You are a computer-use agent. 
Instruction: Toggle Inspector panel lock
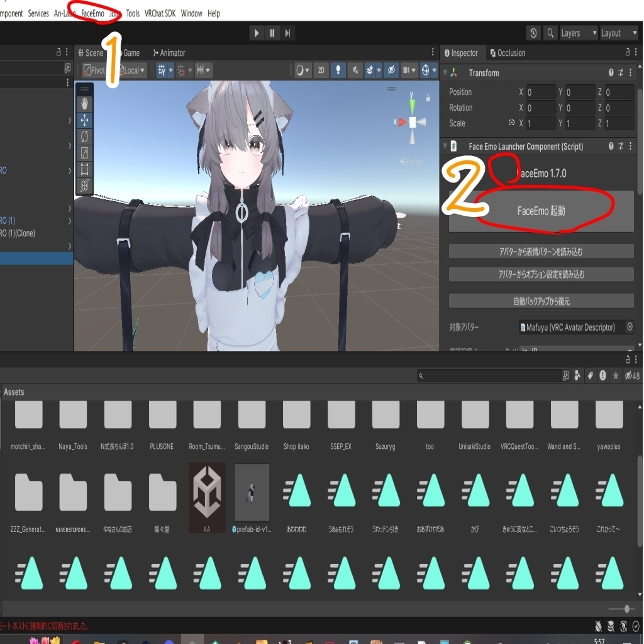tap(627, 52)
